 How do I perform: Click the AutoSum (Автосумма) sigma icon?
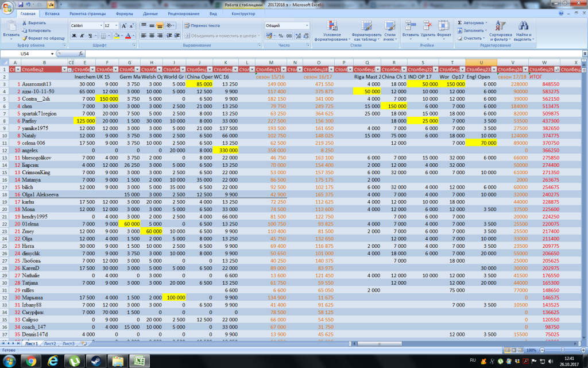point(461,22)
